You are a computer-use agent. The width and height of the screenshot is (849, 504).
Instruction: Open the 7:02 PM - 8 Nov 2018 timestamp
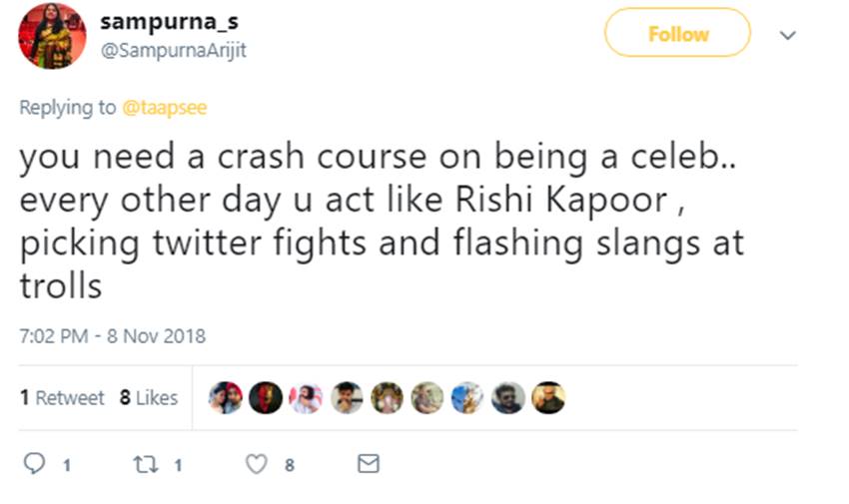(x=112, y=335)
